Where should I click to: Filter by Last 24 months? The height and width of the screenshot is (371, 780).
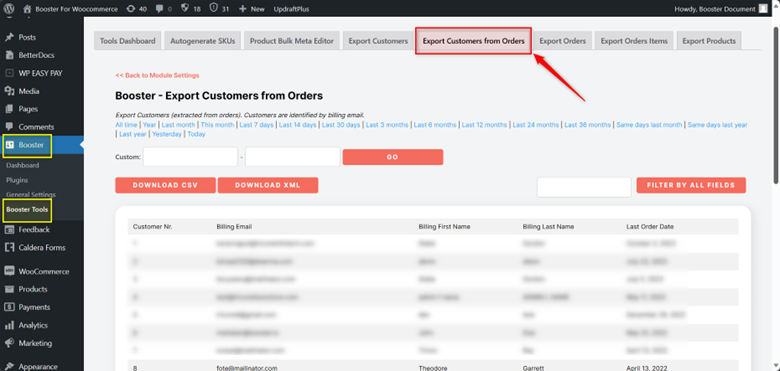pos(536,125)
